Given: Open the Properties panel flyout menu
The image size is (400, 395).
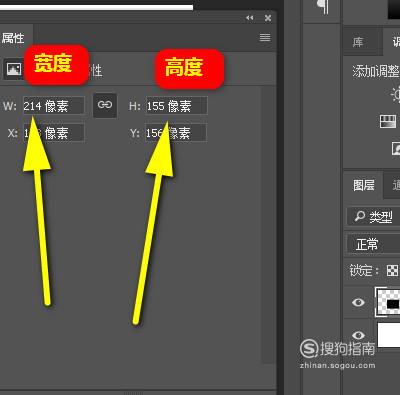Looking at the screenshot, I should tap(265, 37).
